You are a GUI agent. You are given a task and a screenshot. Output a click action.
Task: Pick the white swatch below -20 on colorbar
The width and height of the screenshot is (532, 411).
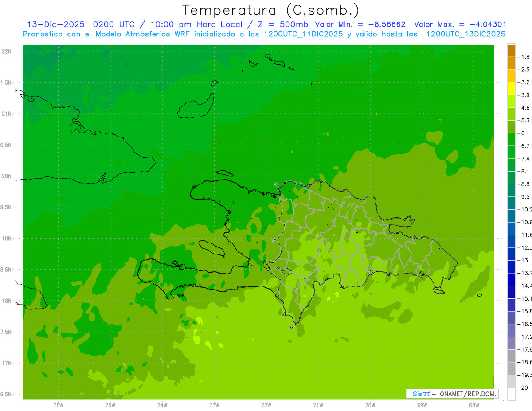(x=511, y=394)
